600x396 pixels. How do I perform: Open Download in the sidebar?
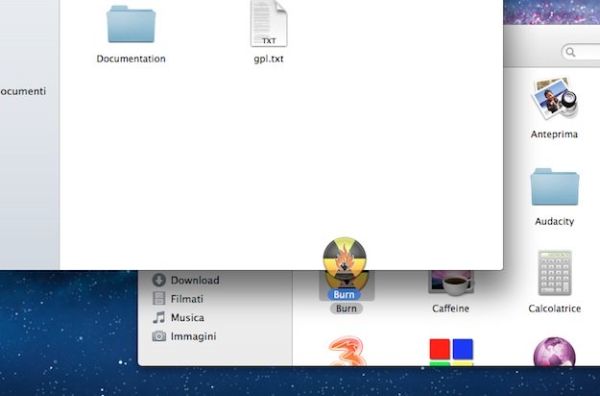pyautogui.click(x=186, y=280)
